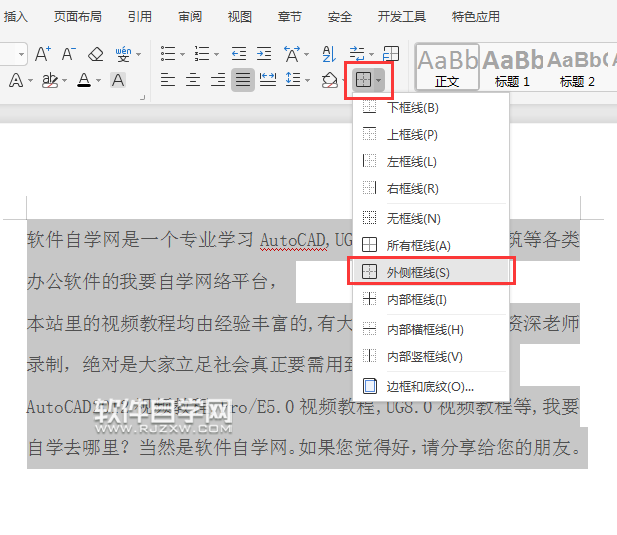Switch to the 页面布局 tab
617x535 pixels.
tap(78, 17)
